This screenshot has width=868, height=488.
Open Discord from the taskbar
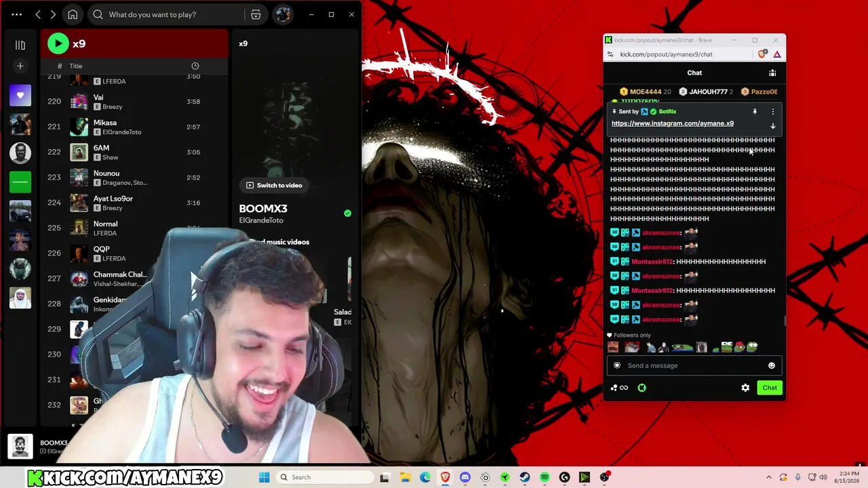coord(465,477)
